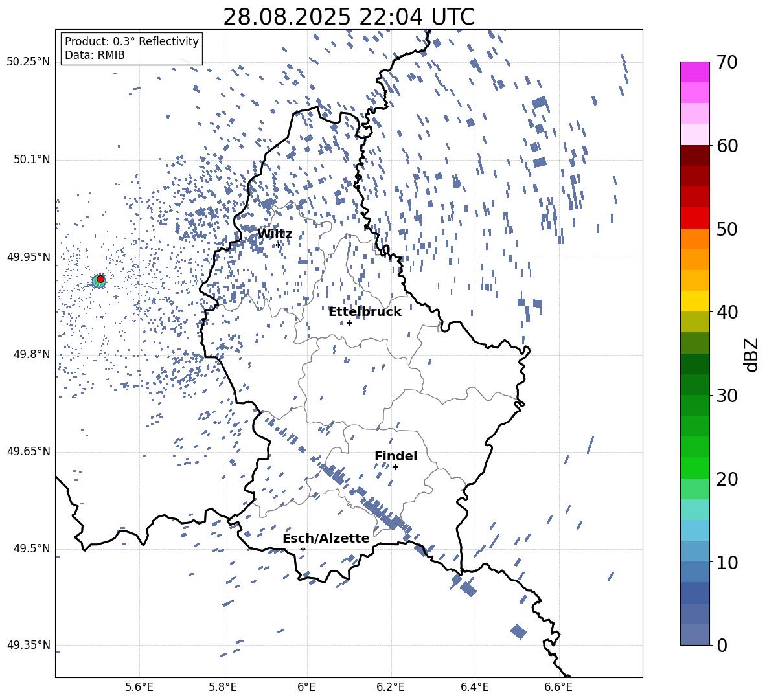The width and height of the screenshot is (767, 700).
Task: Click the 50.25°N latitude label
Action: 29,62
